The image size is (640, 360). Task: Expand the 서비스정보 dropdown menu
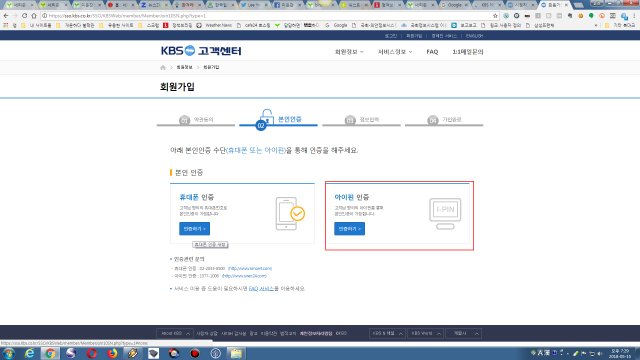pyautogui.click(x=395, y=52)
